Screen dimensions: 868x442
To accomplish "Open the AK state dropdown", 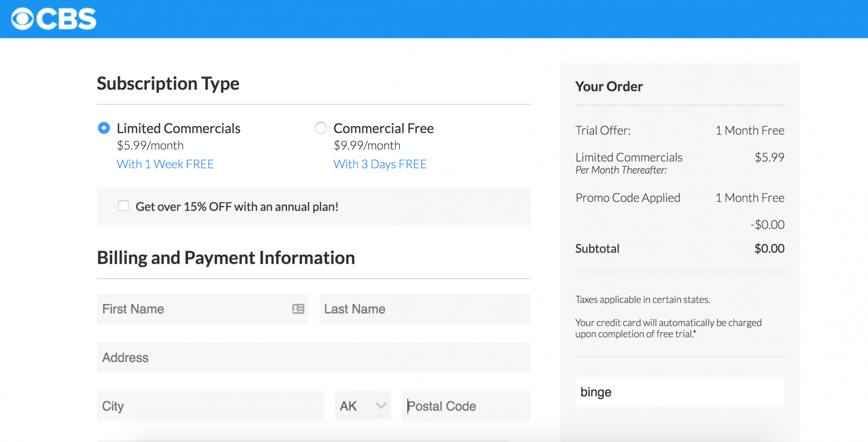I will click(363, 406).
